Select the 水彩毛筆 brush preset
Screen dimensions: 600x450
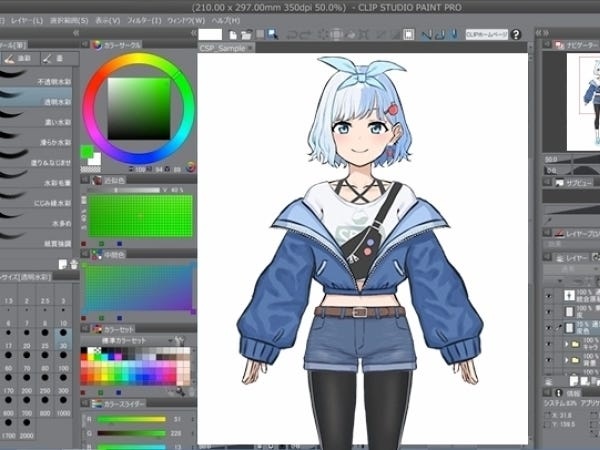click(x=38, y=183)
